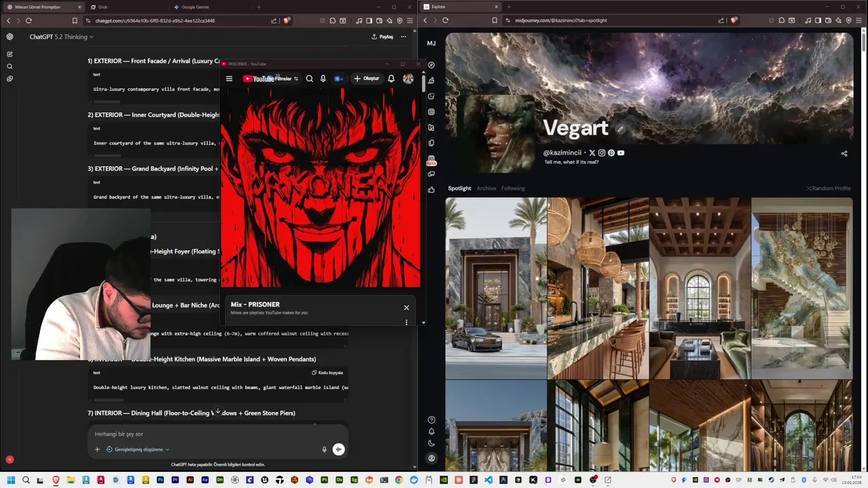Click the YouTube logo home link
Viewport: 868px width, 488px height.
(x=258, y=79)
